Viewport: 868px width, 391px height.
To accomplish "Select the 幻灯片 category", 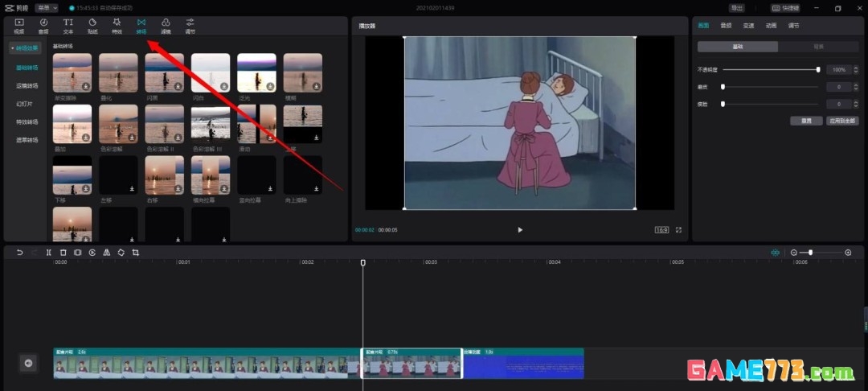I will coord(24,104).
